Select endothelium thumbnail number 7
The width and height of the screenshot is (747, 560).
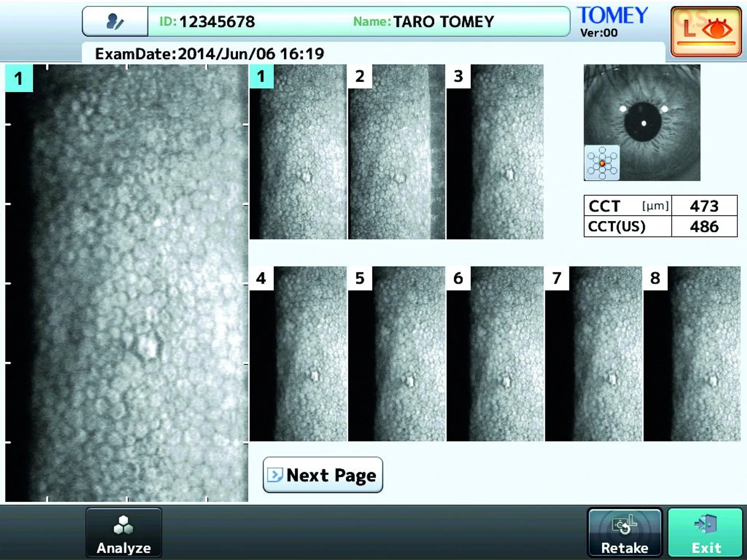593,354
